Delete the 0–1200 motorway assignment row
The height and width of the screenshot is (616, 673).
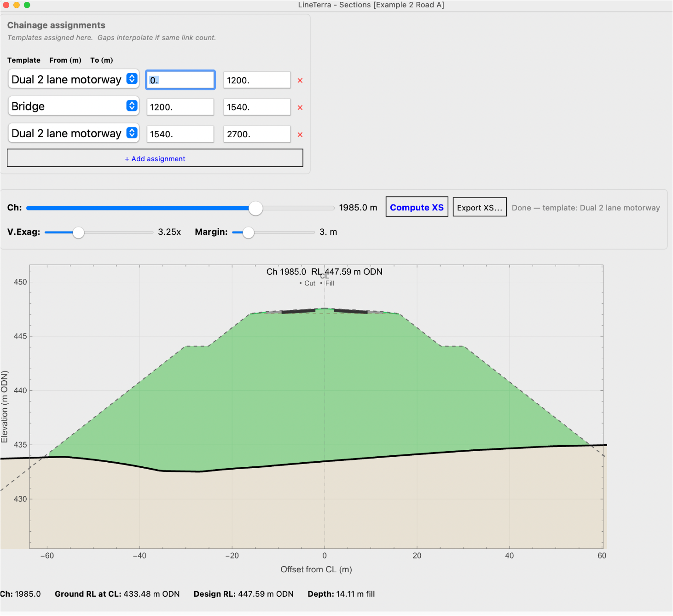(300, 81)
